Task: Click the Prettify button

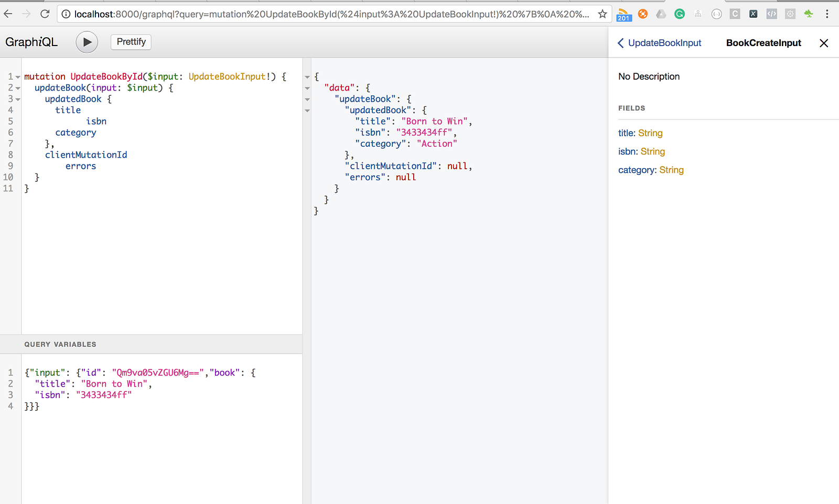Action: (x=131, y=42)
